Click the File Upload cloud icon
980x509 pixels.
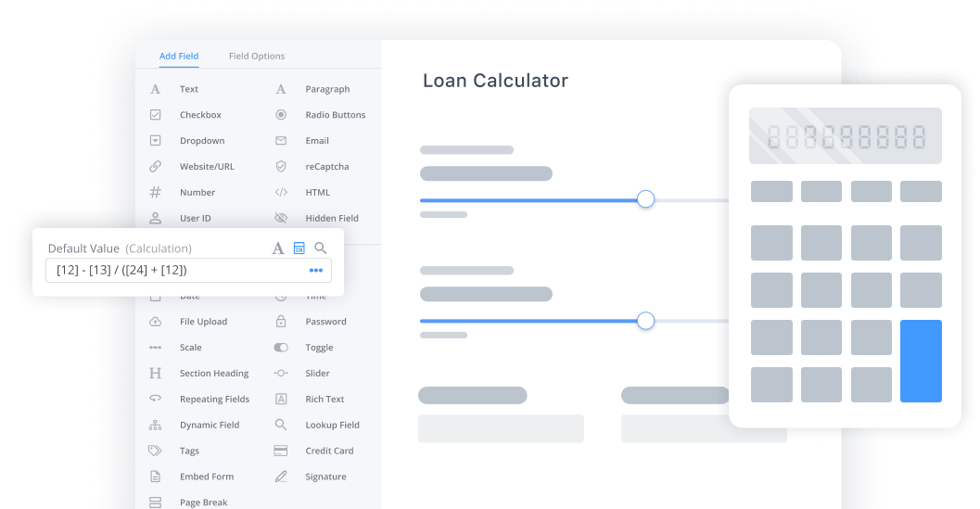[x=155, y=322]
